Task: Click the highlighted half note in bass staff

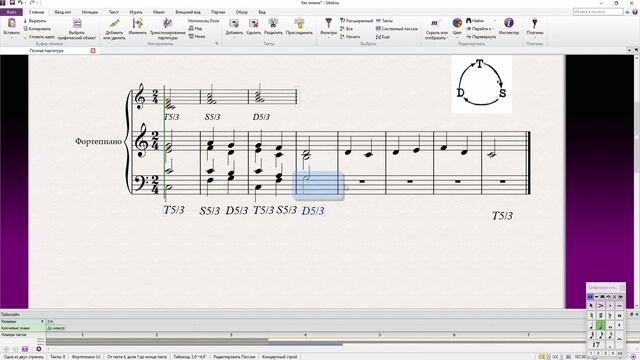Action: (x=306, y=177)
